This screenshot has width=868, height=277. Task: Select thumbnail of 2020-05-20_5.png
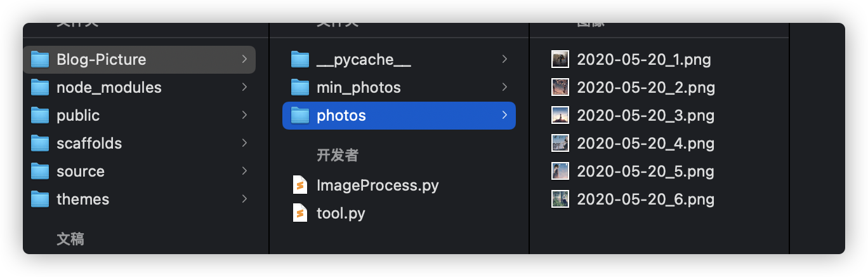tap(560, 172)
